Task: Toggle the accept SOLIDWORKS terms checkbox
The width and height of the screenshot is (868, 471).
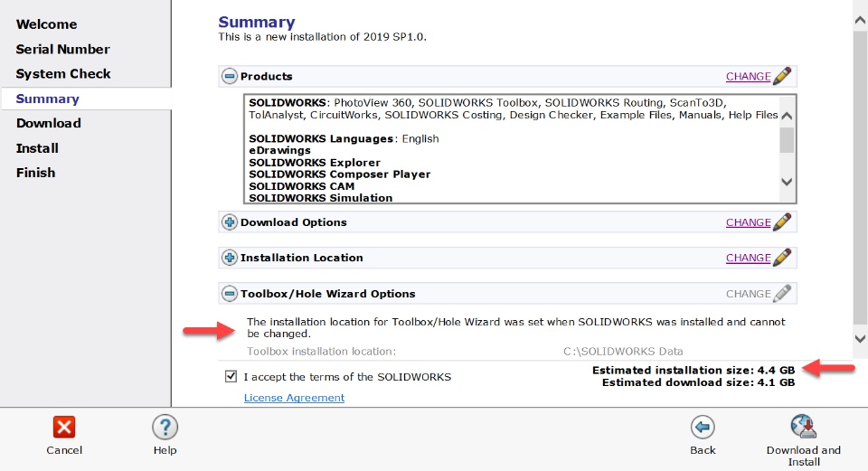Action: coord(231,376)
